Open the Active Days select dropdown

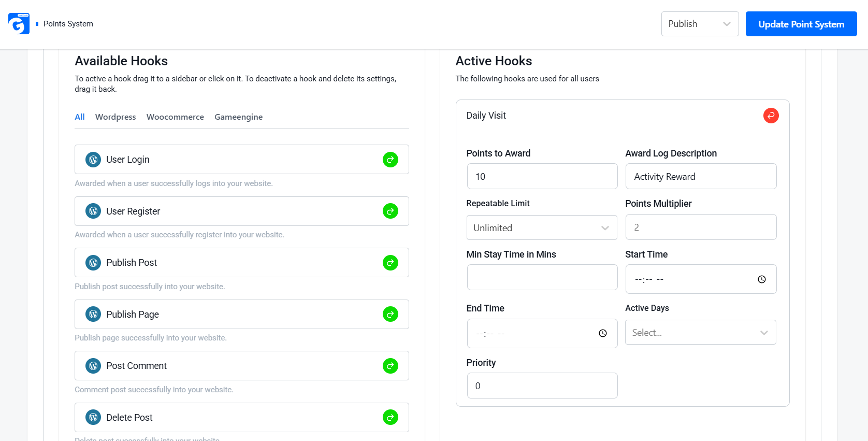click(x=701, y=332)
